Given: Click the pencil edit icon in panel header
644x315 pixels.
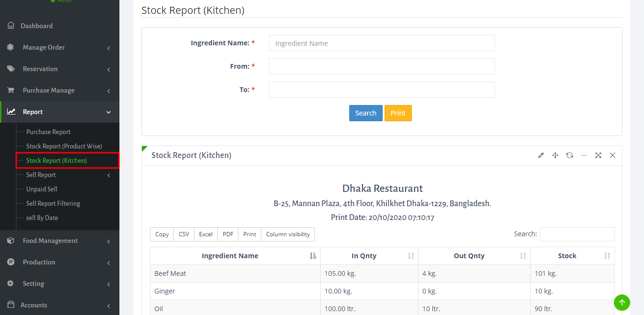Looking at the screenshot, I should coord(541,156).
